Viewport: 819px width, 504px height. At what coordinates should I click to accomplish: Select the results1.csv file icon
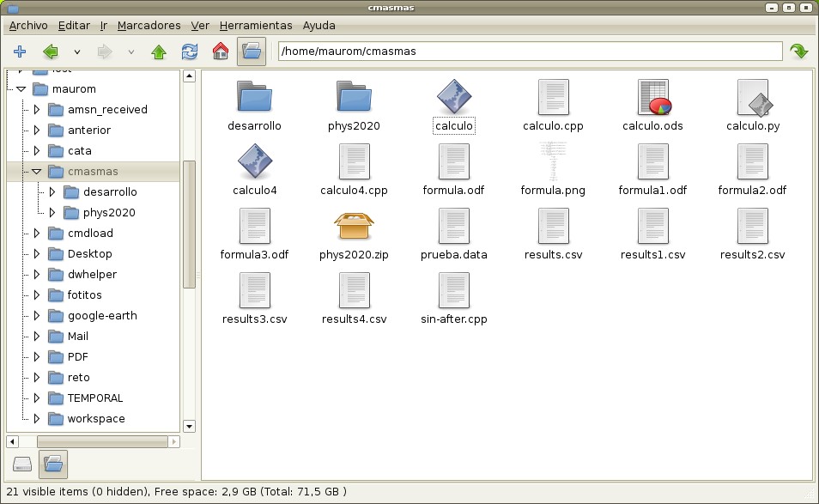pyautogui.click(x=653, y=226)
